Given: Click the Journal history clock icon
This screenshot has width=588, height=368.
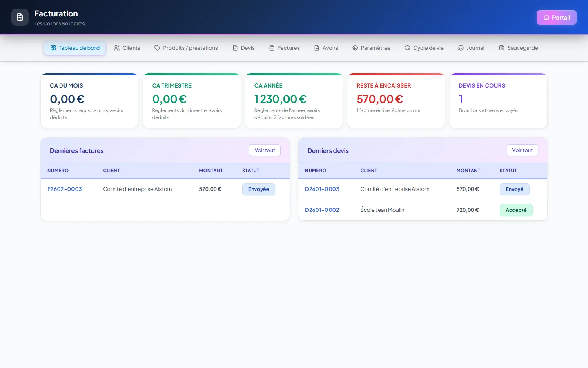Looking at the screenshot, I should coord(461,48).
